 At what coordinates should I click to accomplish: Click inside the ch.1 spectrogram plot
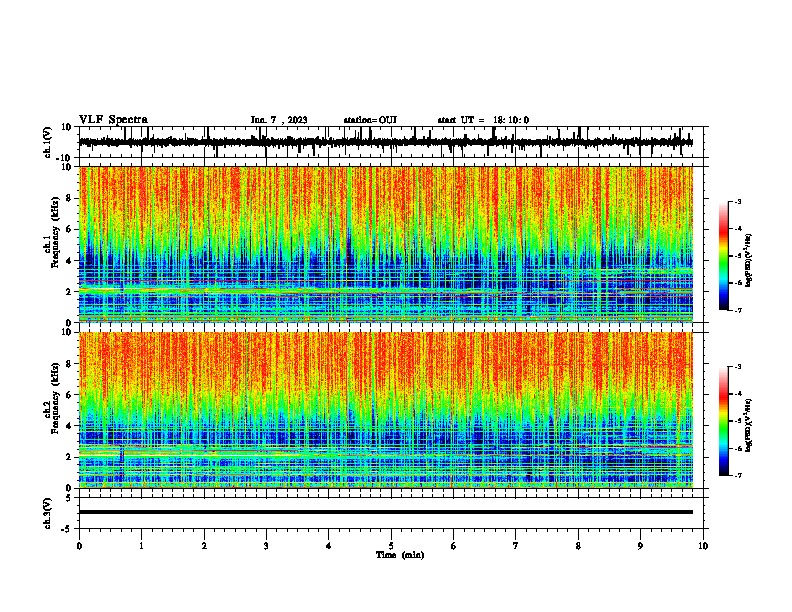386,244
